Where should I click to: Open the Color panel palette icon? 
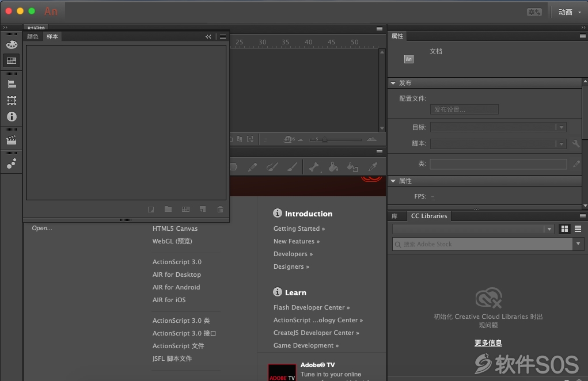12,44
